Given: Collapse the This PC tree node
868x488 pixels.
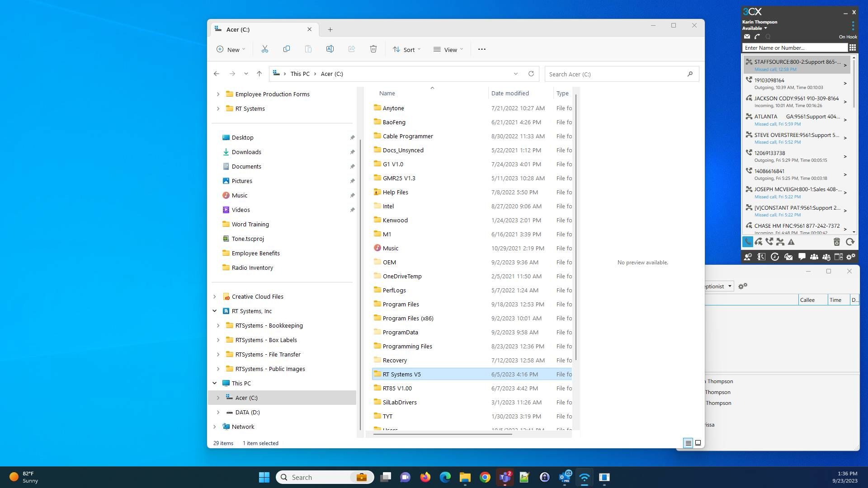Looking at the screenshot, I should pos(215,383).
